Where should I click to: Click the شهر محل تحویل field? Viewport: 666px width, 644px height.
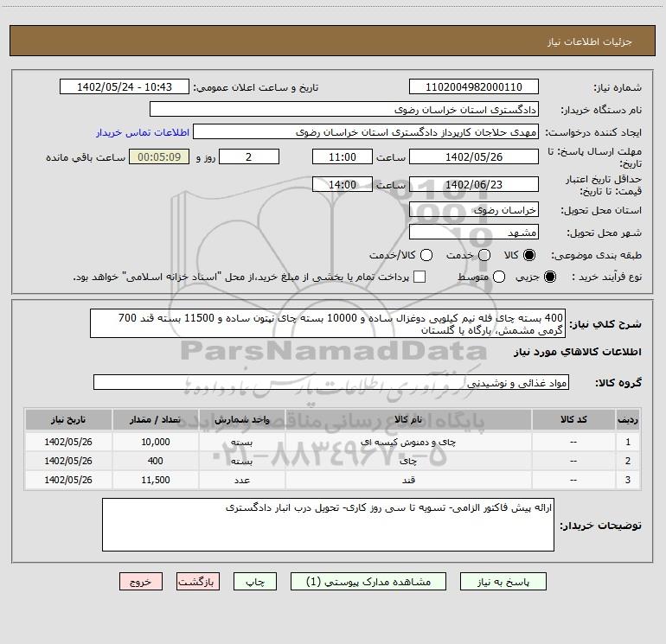473,233
